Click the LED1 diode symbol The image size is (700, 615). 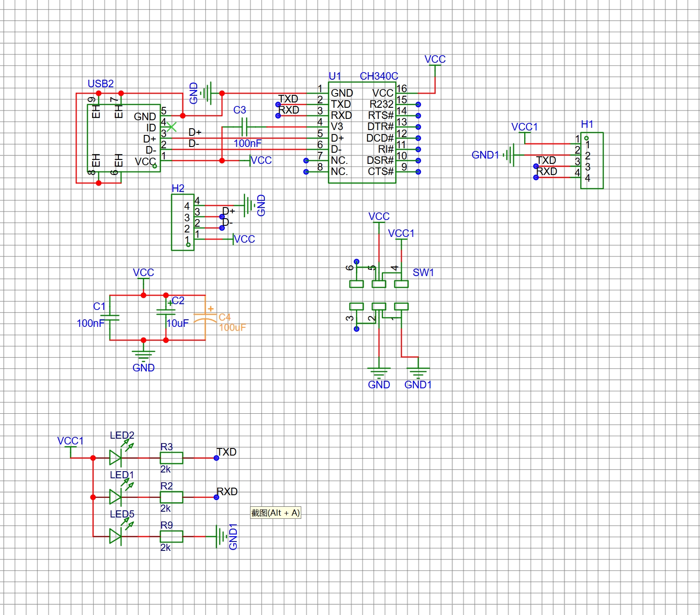tap(116, 497)
